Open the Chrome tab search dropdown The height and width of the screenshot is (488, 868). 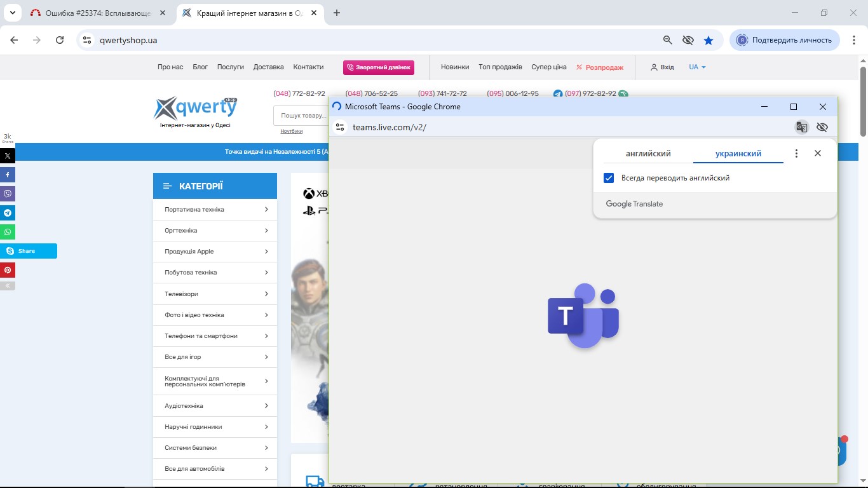click(x=12, y=13)
